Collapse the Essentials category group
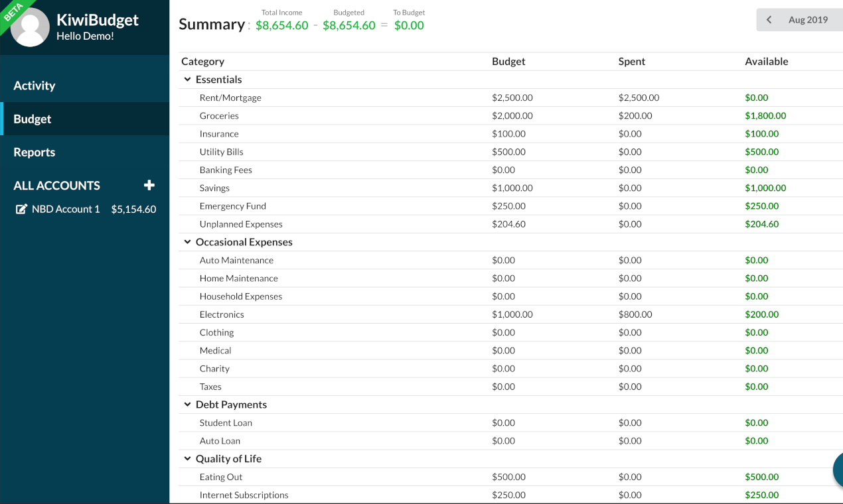Viewport: 843px width, 504px height. coord(187,79)
